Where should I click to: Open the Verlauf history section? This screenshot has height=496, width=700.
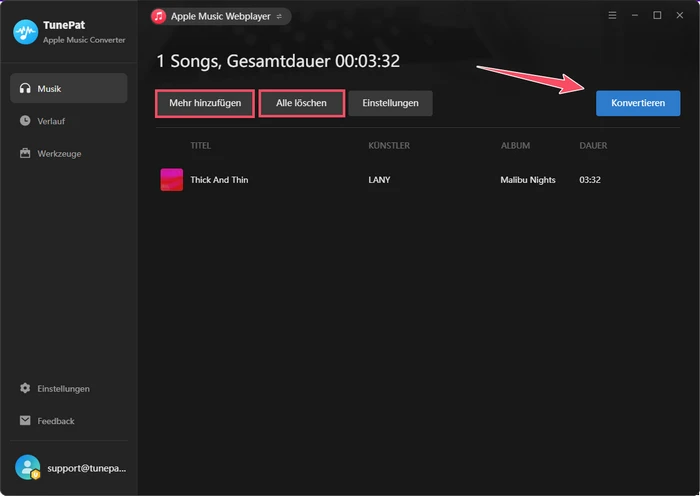[x=69, y=121]
